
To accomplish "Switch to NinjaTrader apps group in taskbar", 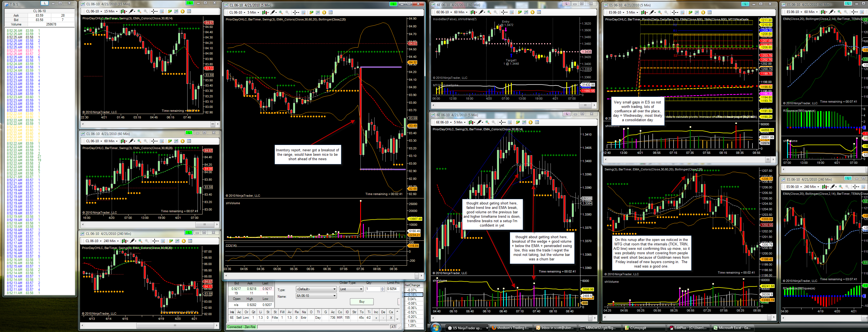I will (467, 328).
